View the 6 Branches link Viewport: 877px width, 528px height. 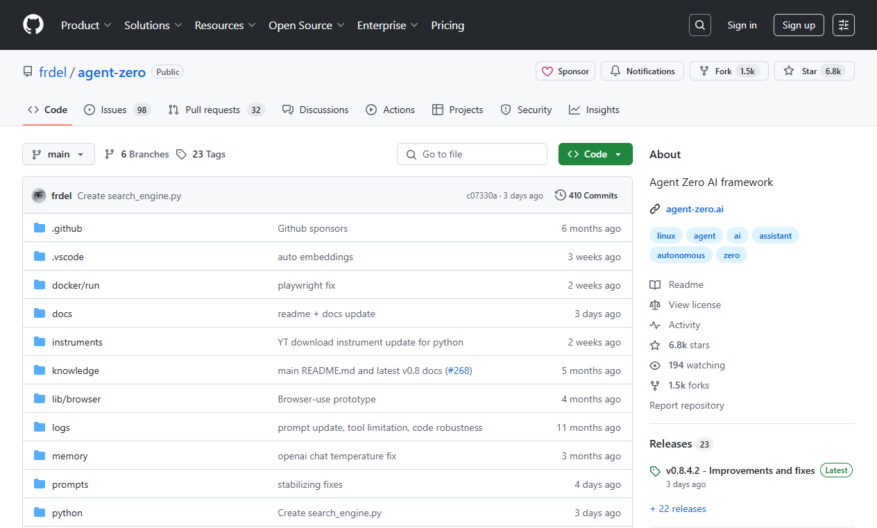(137, 154)
